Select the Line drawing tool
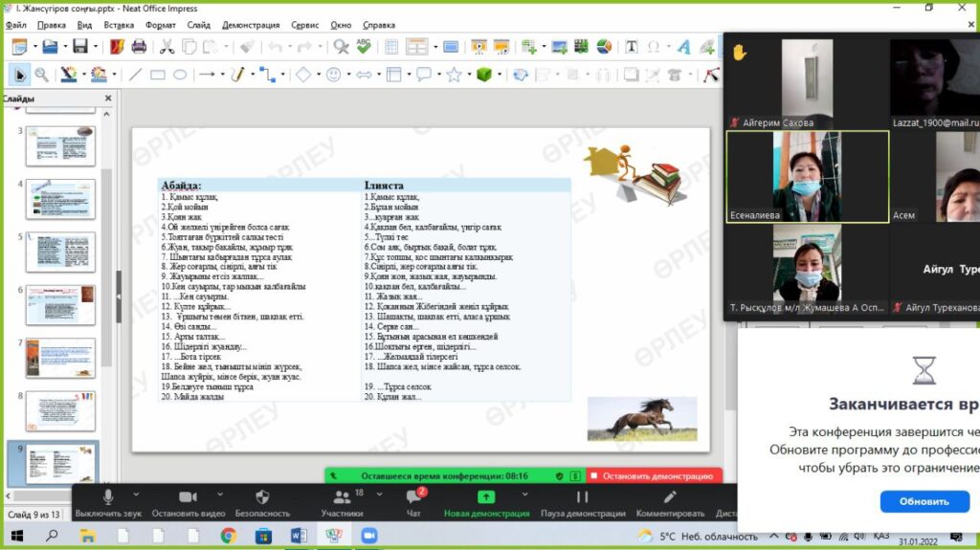 click(x=135, y=75)
